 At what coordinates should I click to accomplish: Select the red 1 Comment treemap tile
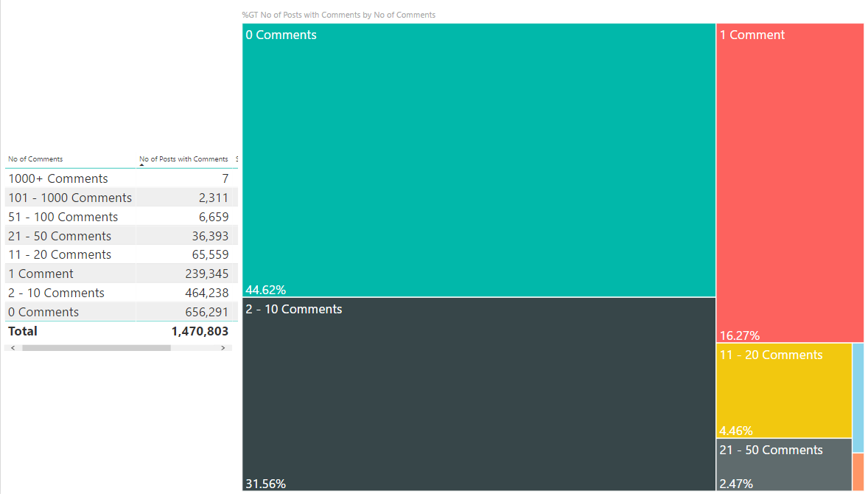(x=790, y=183)
